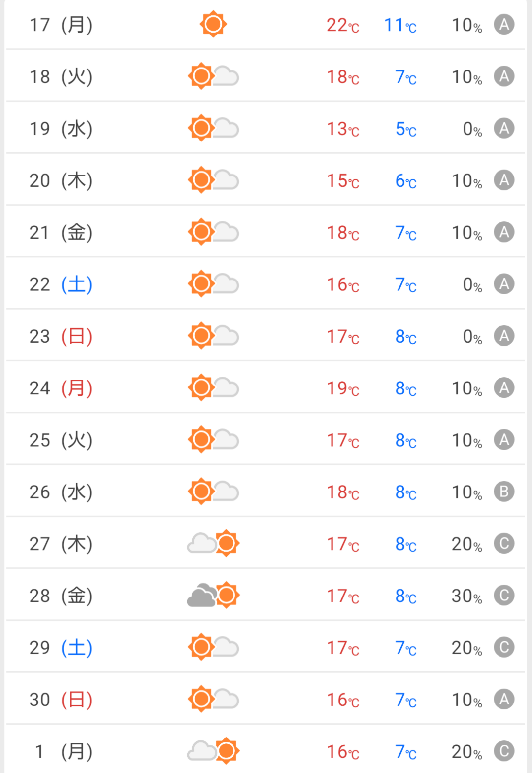Select the 23 (日) date label
This screenshot has height=773, width=532.
click(61, 336)
